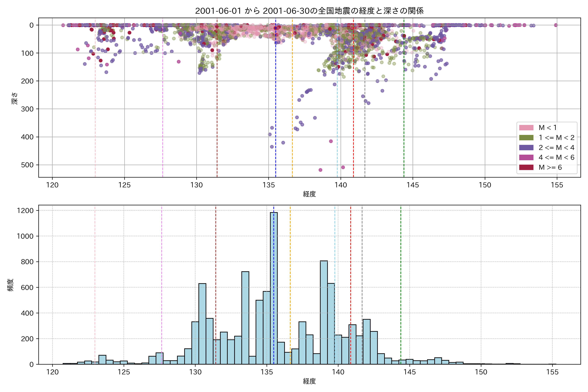Click the 頻度 y-axis label

pos(10,285)
